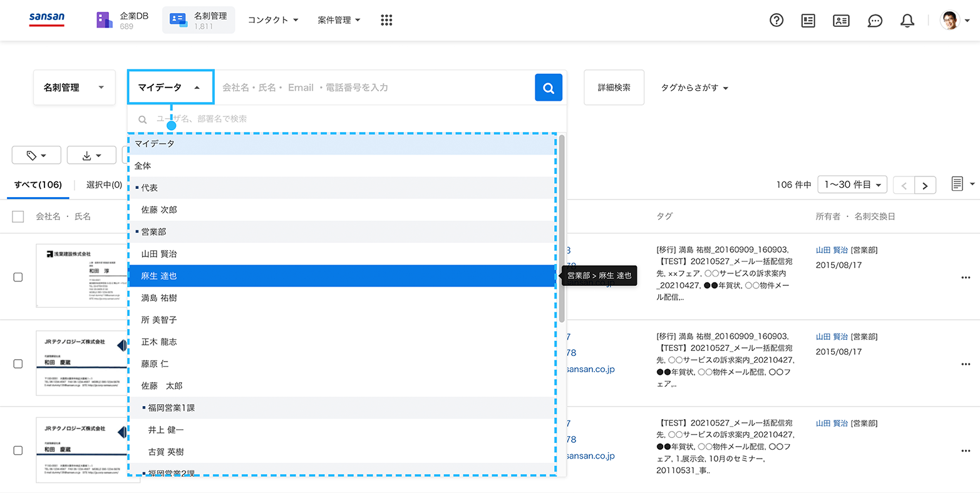Select 全体 in the list
The height and width of the screenshot is (493, 980).
(x=342, y=166)
